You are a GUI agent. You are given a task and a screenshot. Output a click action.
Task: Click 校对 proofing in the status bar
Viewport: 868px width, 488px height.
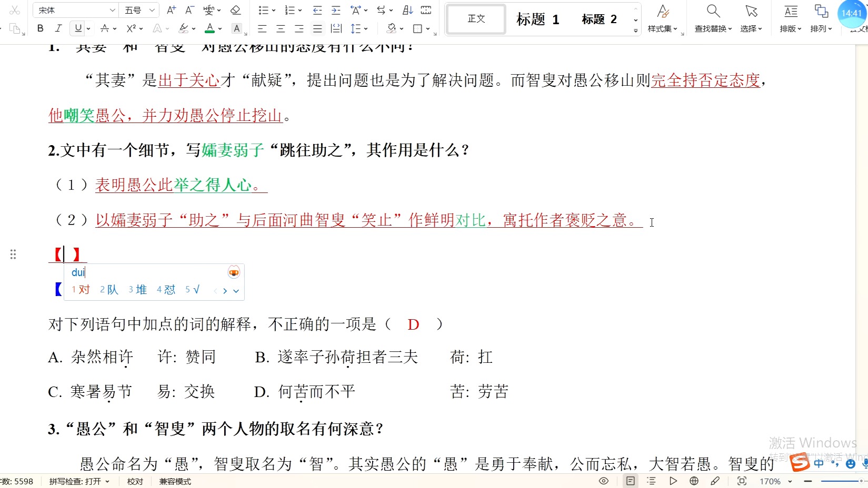(x=135, y=481)
